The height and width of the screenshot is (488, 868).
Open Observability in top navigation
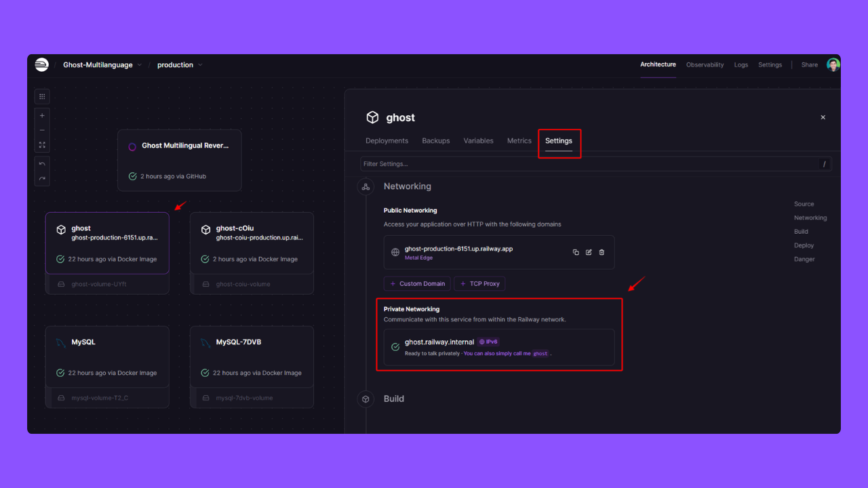(x=705, y=65)
